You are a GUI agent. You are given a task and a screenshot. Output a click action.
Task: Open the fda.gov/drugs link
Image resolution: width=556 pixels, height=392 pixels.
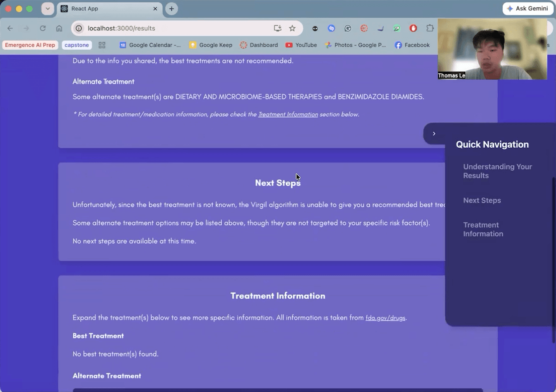pos(385,318)
